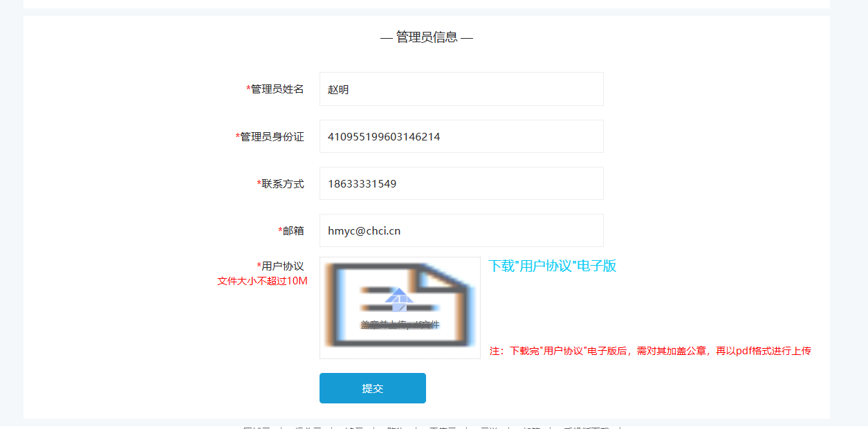Click the folded corner of the document icon
Screen dimensions: 868x429
coord(443,277)
